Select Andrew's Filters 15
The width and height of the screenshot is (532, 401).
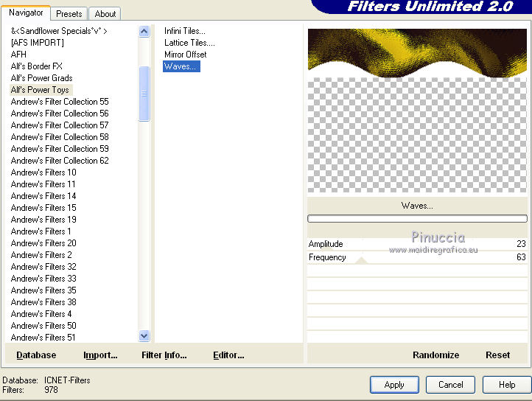coord(43,208)
